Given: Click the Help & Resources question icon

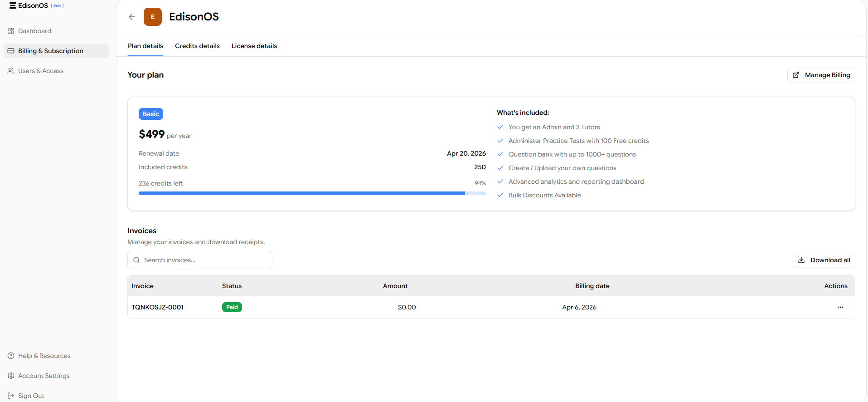Looking at the screenshot, I should point(11,356).
